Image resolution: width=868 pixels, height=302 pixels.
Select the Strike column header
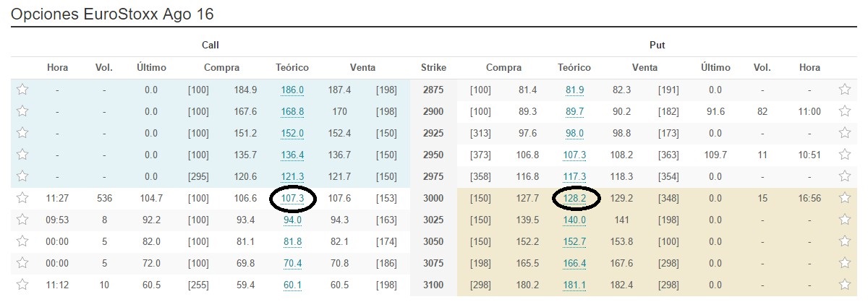click(x=433, y=68)
